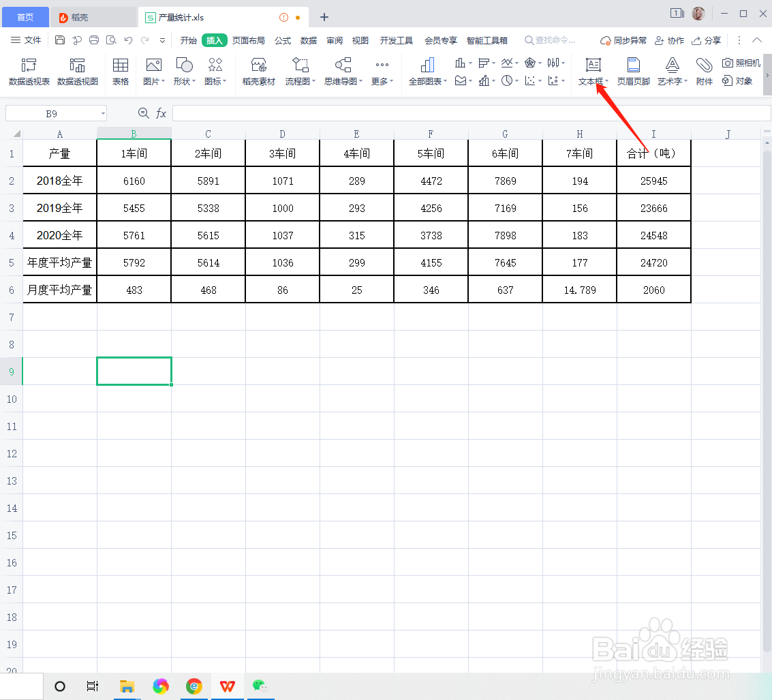Open header and footer settings 页眉页脚
Viewport: 772px width, 700px height.
[633, 71]
